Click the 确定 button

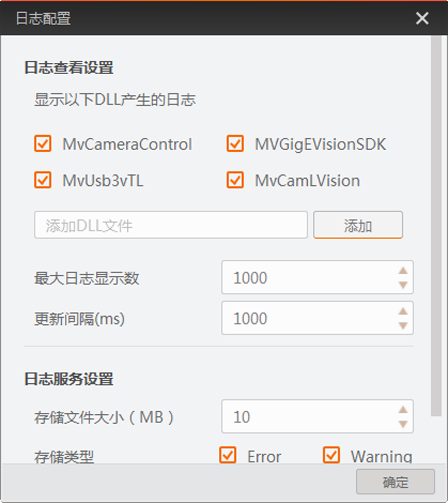point(395,482)
